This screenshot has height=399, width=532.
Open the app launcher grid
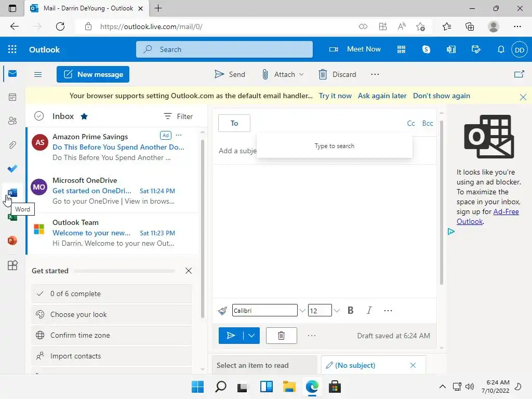[x=12, y=49]
